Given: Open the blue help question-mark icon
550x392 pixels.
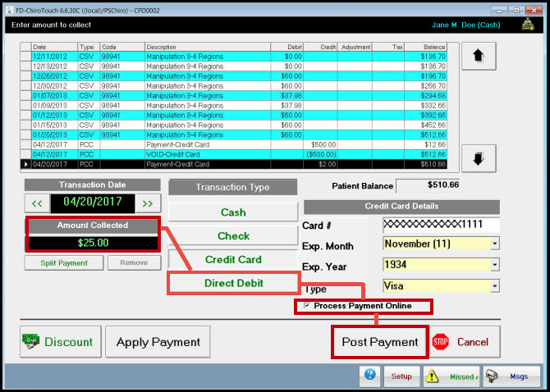Looking at the screenshot, I should (370, 376).
